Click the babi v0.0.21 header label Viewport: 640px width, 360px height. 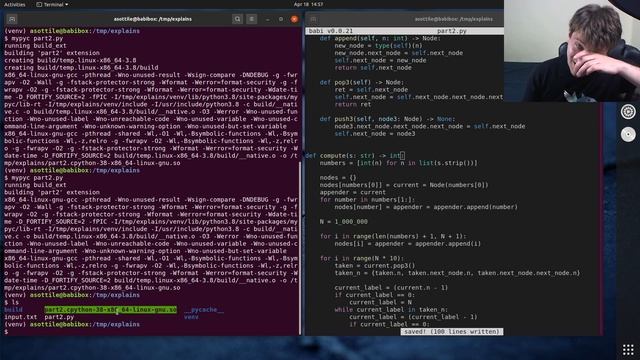point(331,31)
